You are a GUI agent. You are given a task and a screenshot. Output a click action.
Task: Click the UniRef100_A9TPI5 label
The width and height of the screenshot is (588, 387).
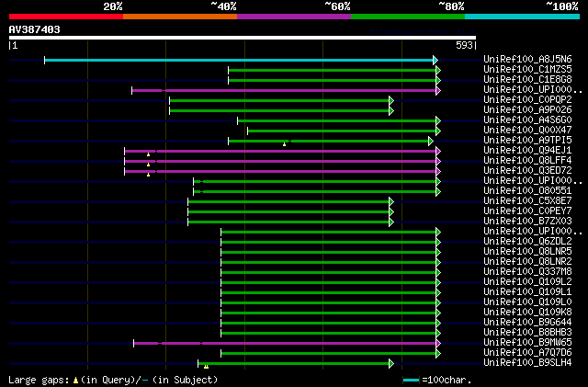click(x=527, y=141)
